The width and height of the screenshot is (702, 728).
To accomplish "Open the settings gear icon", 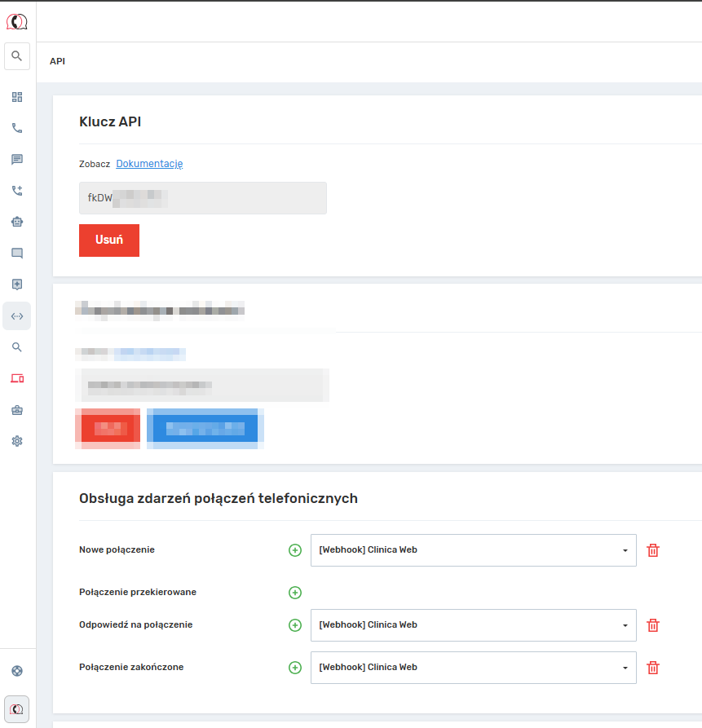I will (17, 441).
